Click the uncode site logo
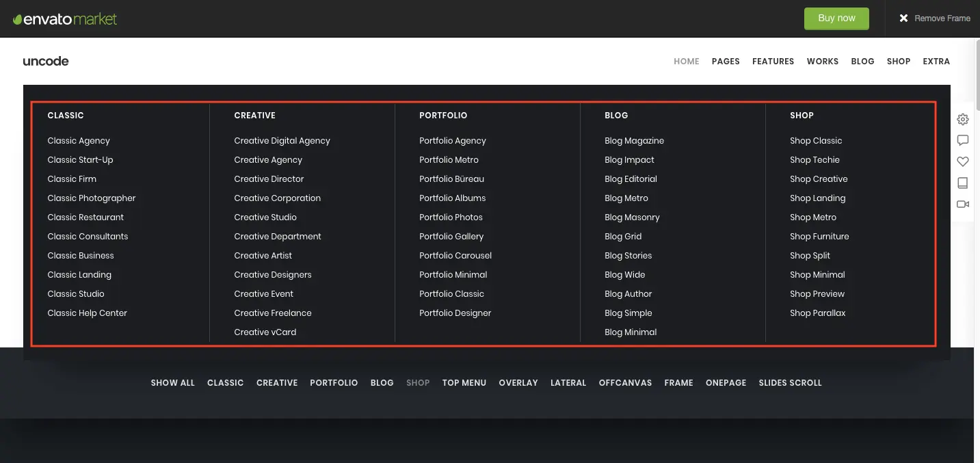This screenshot has height=463, width=980. tap(46, 61)
